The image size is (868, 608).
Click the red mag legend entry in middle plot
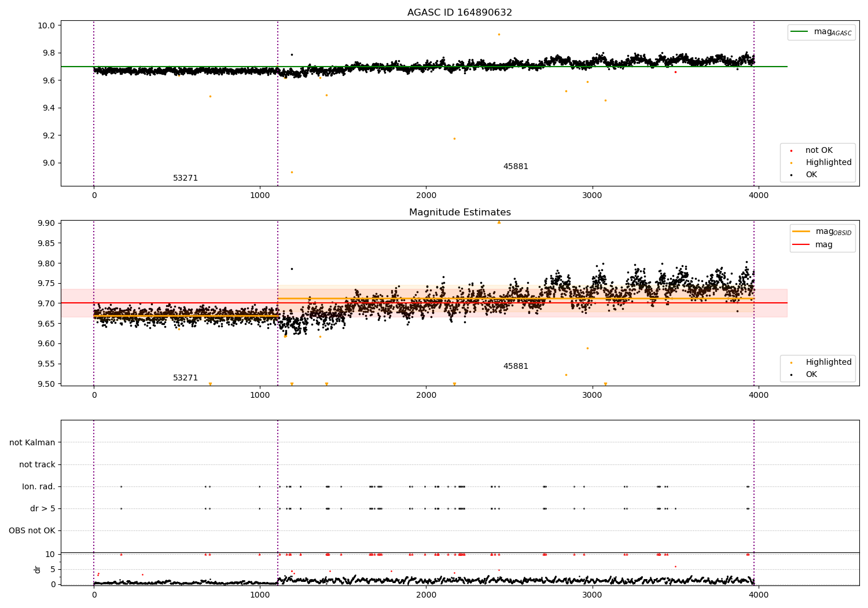[823, 244]
